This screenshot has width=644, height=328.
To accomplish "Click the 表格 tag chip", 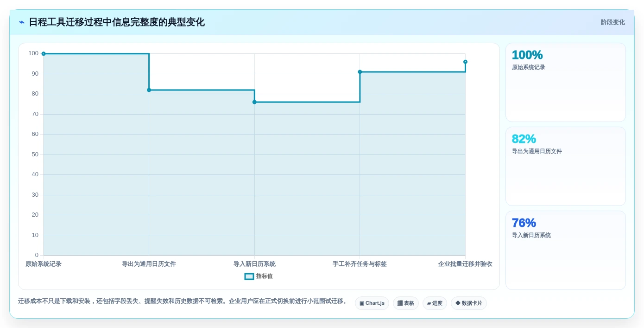I will point(406,303).
